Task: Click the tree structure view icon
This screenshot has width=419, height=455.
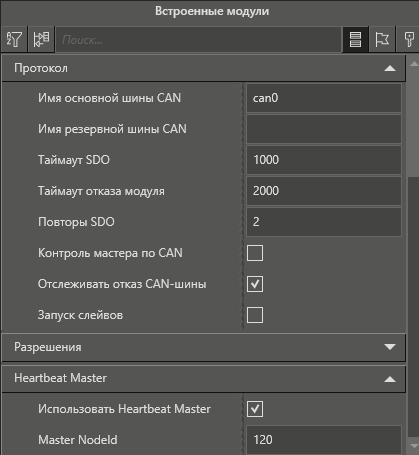Action: pyautogui.click(x=41, y=39)
